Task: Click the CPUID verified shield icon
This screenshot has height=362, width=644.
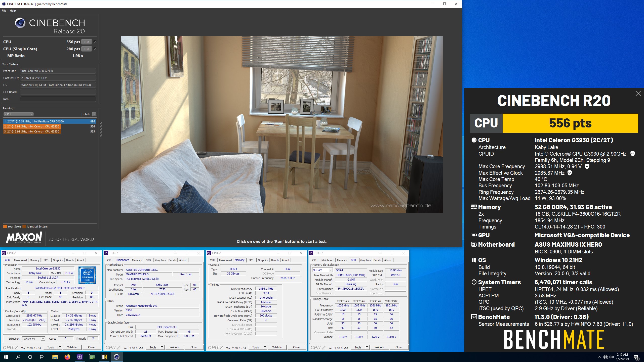Action: click(x=632, y=154)
